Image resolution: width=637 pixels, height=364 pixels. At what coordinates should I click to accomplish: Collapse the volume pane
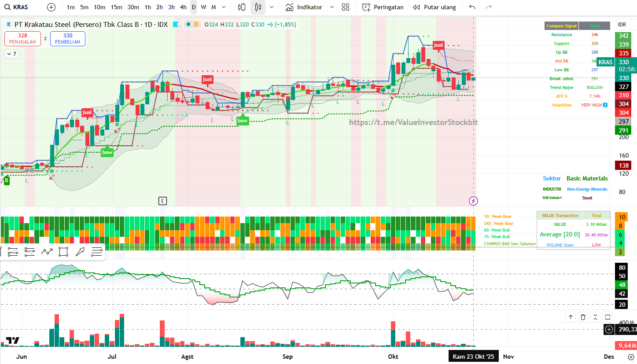pyautogui.click(x=595, y=317)
